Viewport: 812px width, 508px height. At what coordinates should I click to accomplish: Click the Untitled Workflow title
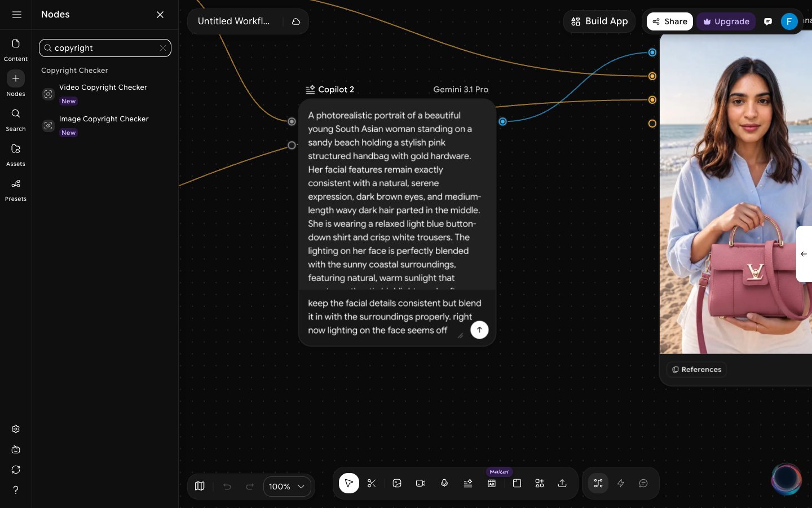click(x=233, y=21)
